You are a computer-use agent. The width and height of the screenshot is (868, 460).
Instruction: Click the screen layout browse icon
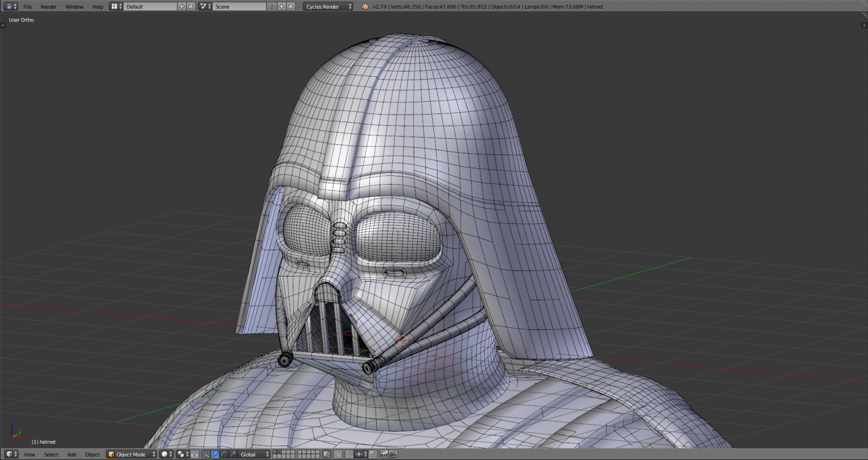pos(116,6)
